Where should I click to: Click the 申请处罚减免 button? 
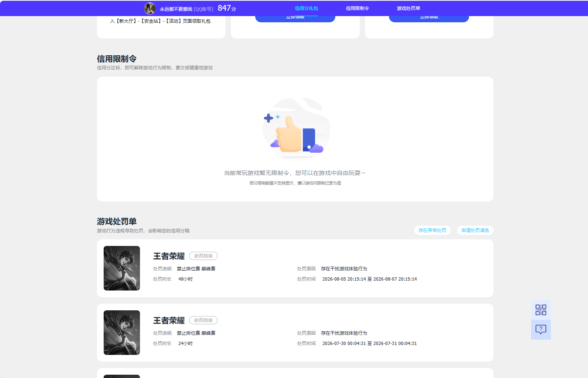pos(475,230)
